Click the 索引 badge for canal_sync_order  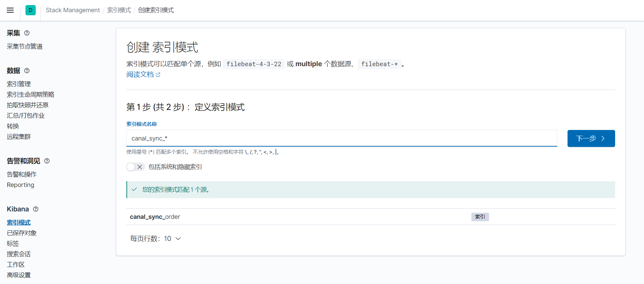[x=480, y=217]
